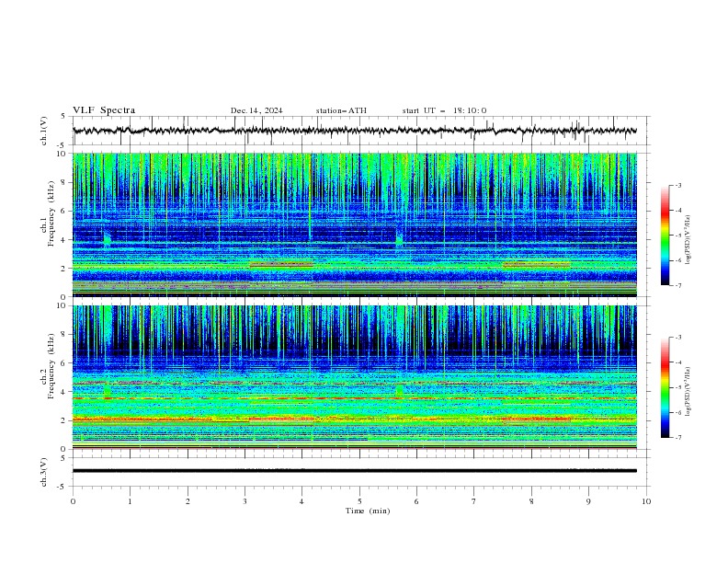
Task: Click the "6" kHz tick of ch.2 frequency axis
Action: tap(65, 362)
